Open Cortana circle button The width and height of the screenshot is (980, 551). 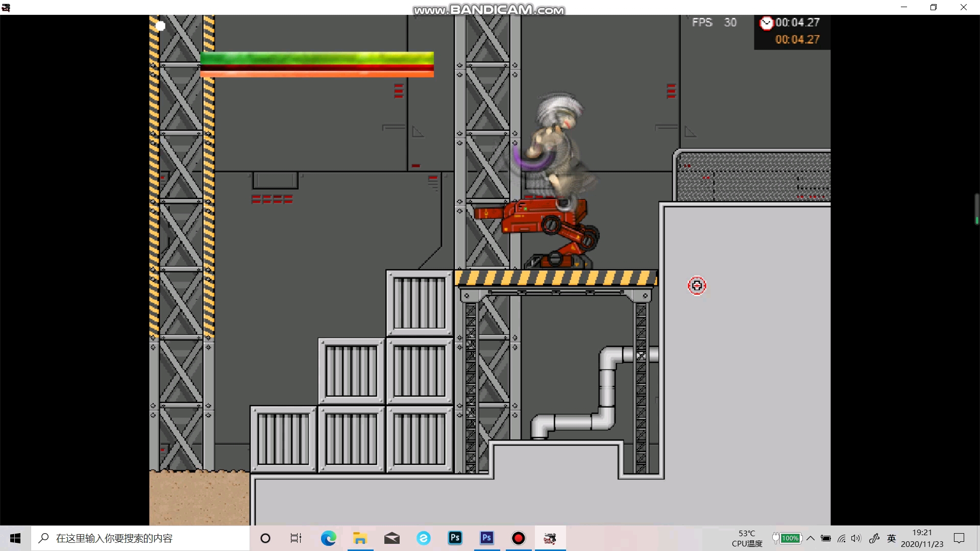click(265, 538)
